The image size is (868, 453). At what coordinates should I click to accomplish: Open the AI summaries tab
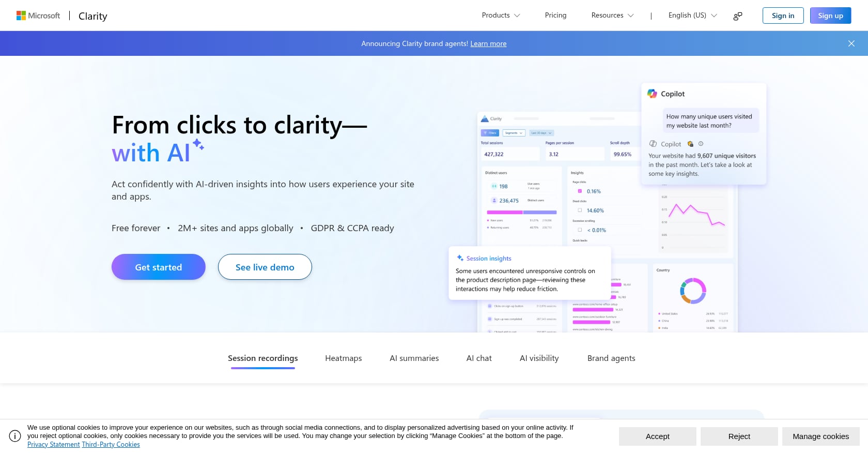point(414,358)
